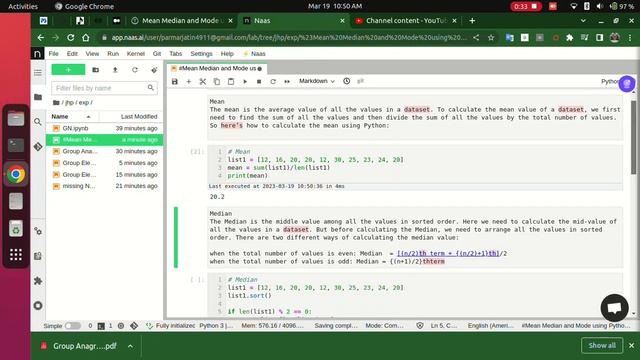Viewport: 640px width, 360px height.
Task: Click the Mem: 576.16 status bar entry
Action: pyautogui.click(x=273, y=326)
